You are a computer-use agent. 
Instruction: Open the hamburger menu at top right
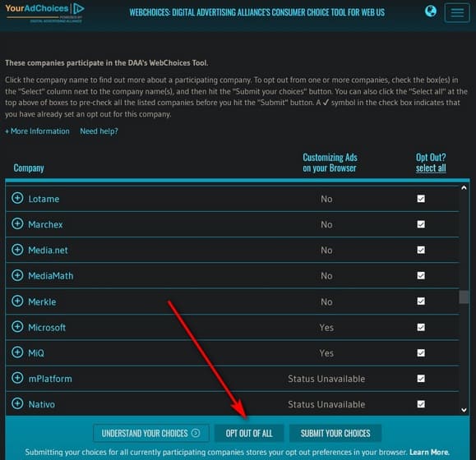click(457, 12)
